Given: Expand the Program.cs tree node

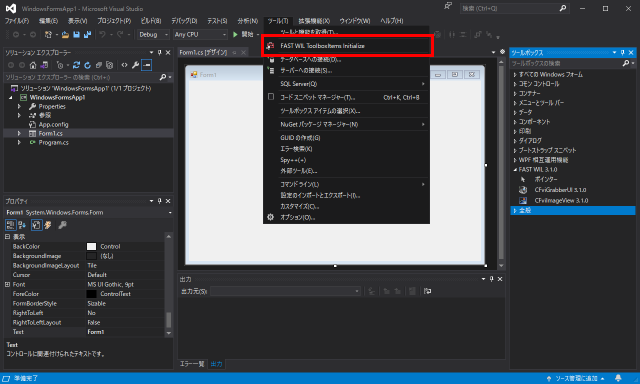Looking at the screenshot, I should click(x=19, y=142).
